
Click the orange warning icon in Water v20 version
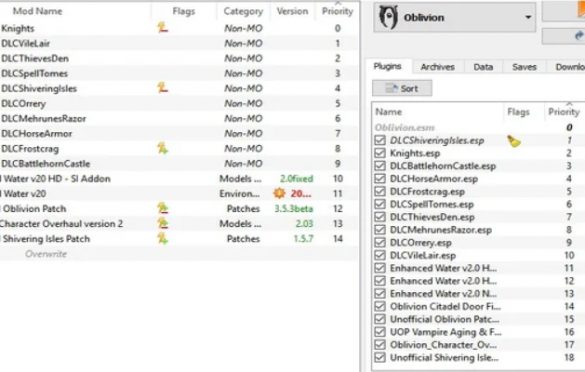coord(279,193)
